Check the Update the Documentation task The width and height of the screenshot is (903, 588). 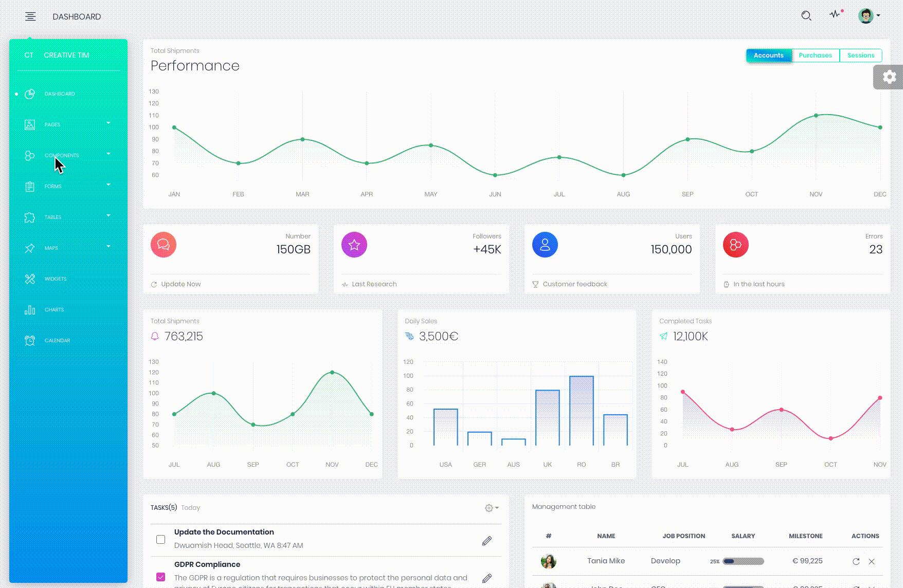pos(160,539)
